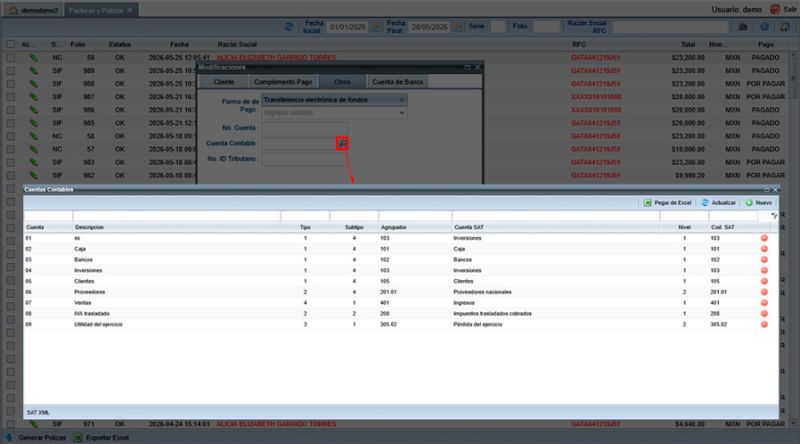Click the Exportar Excel button
The height and width of the screenshot is (444, 800).
click(101, 437)
